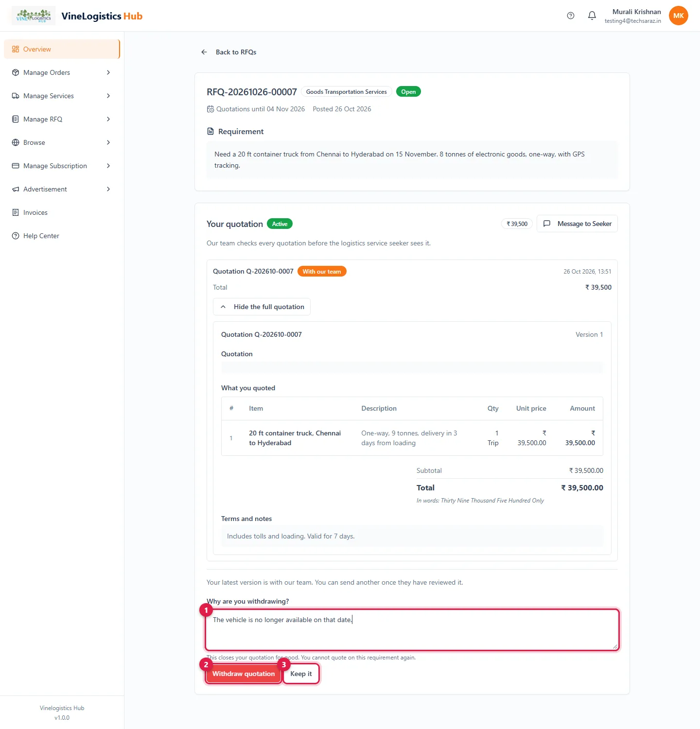Click the Goods Transportation Services tag
Screen dimensions: 700x729
click(x=347, y=91)
